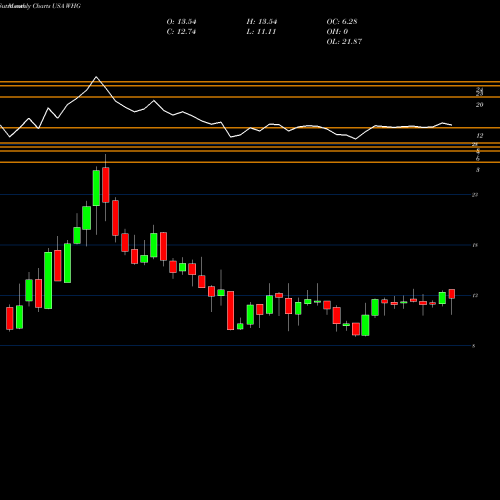The width and height of the screenshot is (500, 500).
Task: Click the axis label 3 below orange lines
Action: (478, 170)
